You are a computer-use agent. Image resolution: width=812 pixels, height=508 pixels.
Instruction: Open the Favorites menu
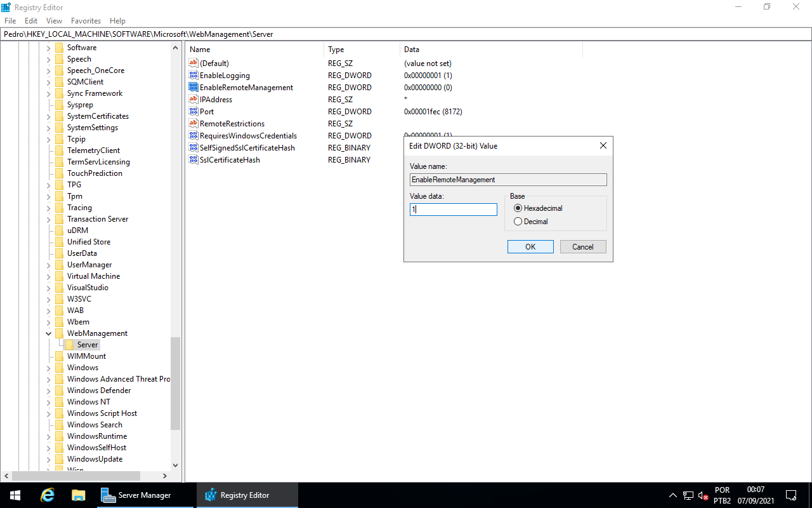tap(86, 20)
